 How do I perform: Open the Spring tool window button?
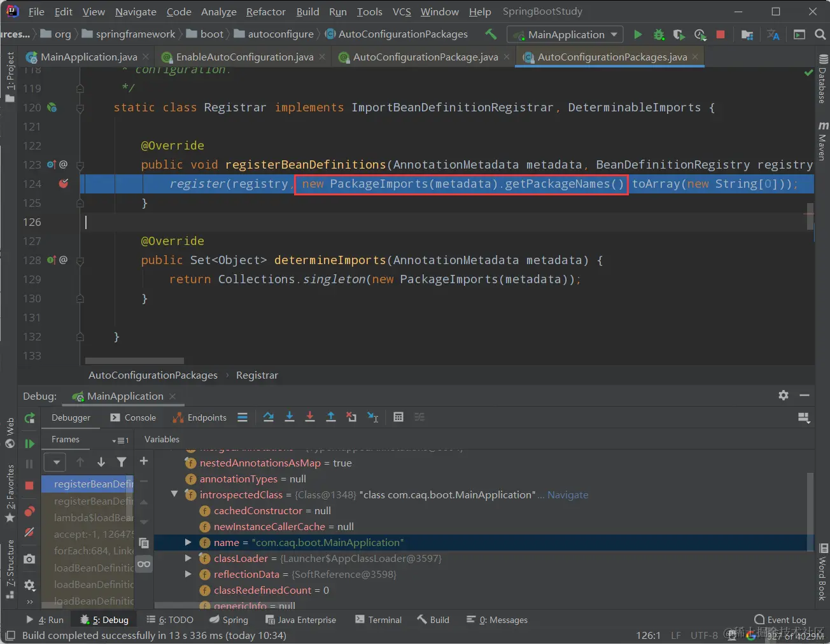pyautogui.click(x=229, y=620)
